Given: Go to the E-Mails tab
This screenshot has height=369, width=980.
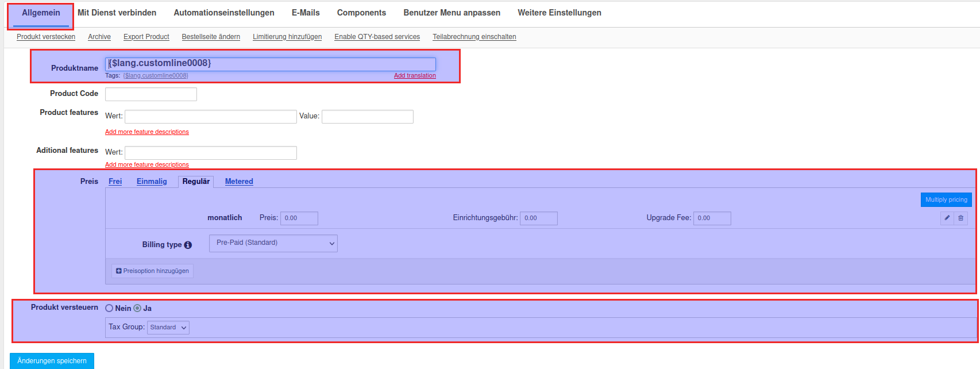Looking at the screenshot, I should [x=306, y=13].
